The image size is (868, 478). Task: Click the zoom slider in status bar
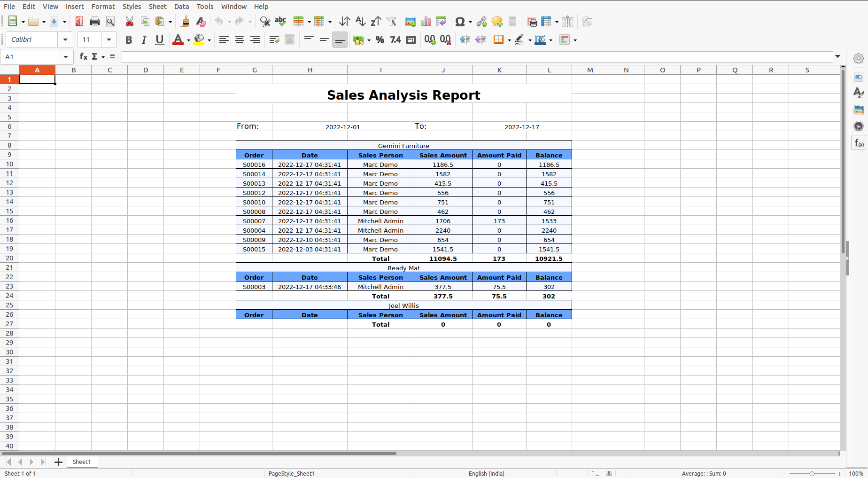pyautogui.click(x=812, y=473)
